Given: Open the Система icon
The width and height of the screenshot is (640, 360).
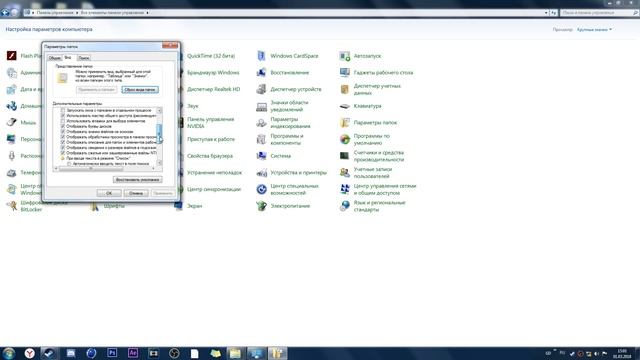Looking at the screenshot, I should (x=262, y=156).
